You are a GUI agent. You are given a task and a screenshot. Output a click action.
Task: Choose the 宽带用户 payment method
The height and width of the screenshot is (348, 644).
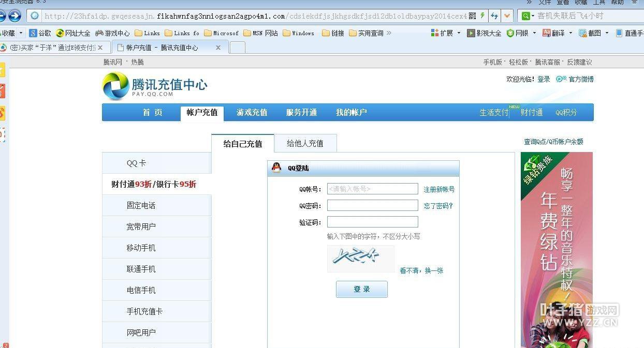click(x=157, y=226)
